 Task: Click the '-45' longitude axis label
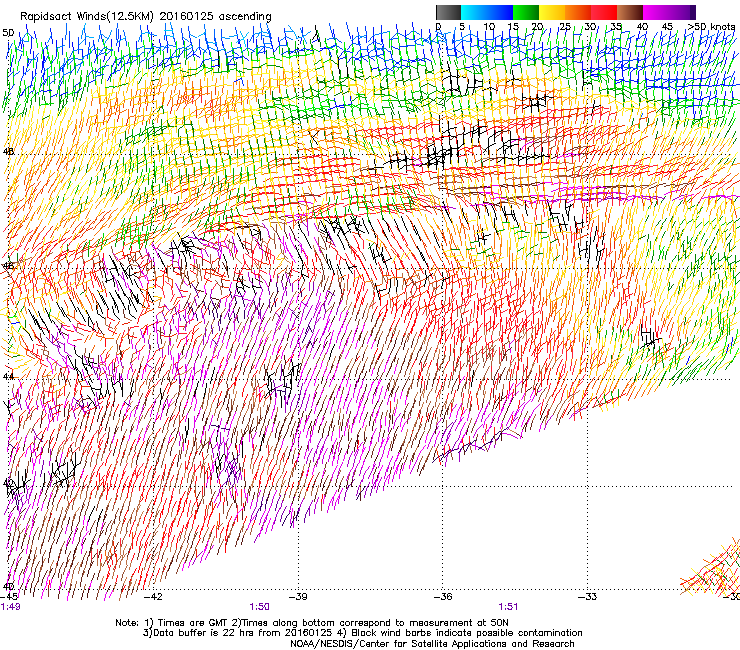(9, 596)
